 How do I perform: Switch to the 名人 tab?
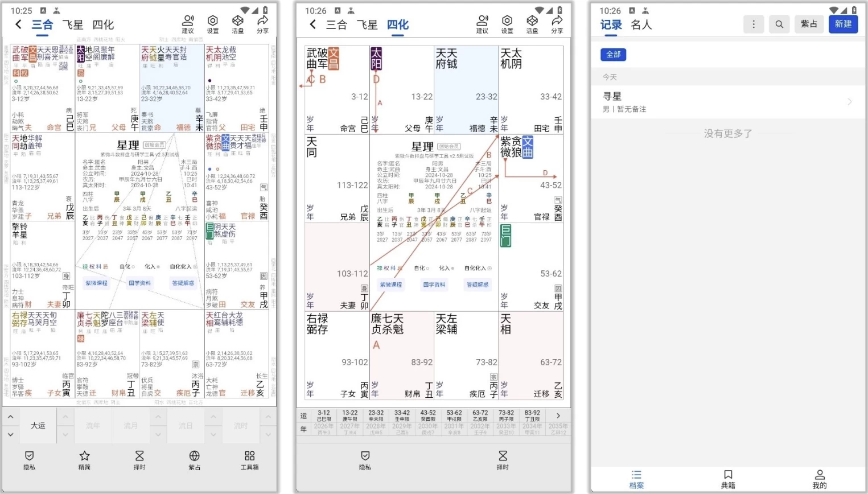[x=641, y=24]
